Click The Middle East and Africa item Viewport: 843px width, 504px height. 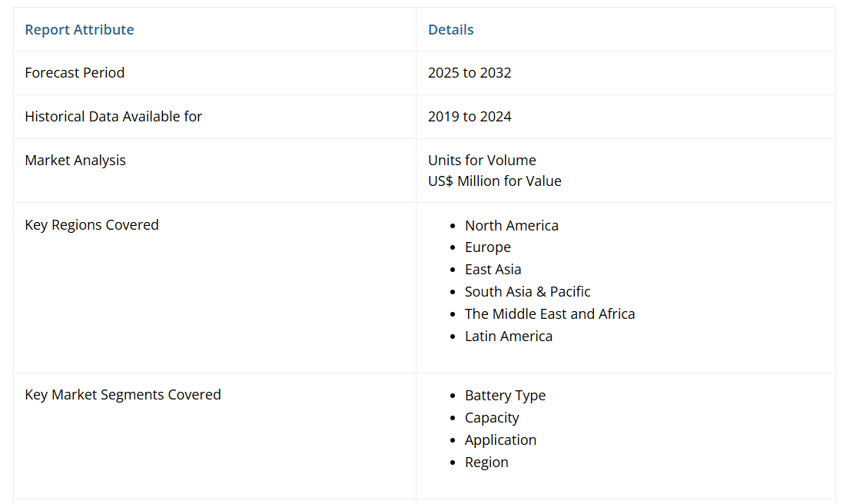click(549, 314)
